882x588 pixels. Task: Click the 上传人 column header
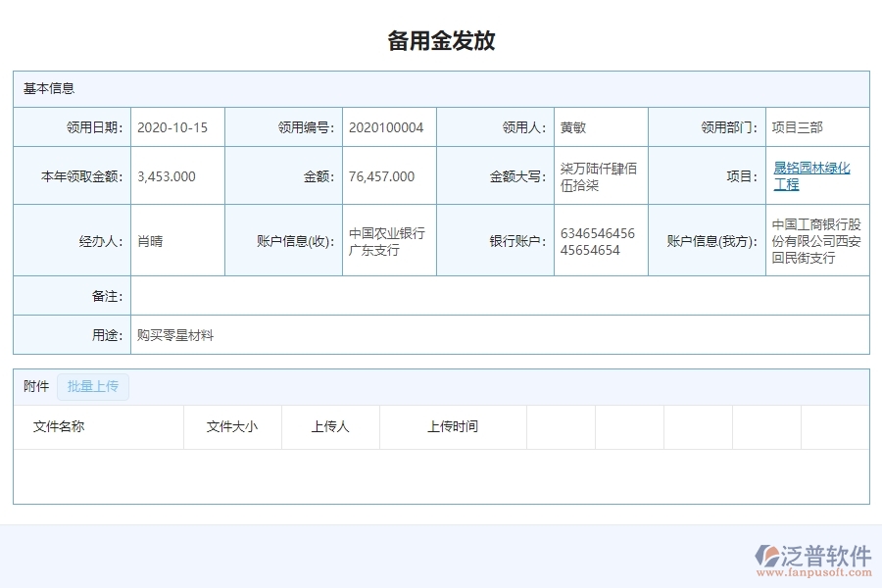pyautogui.click(x=330, y=426)
